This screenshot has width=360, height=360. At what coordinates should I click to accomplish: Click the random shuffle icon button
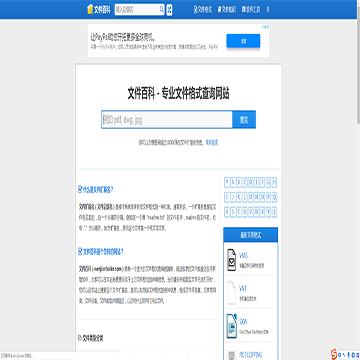coord(169,10)
